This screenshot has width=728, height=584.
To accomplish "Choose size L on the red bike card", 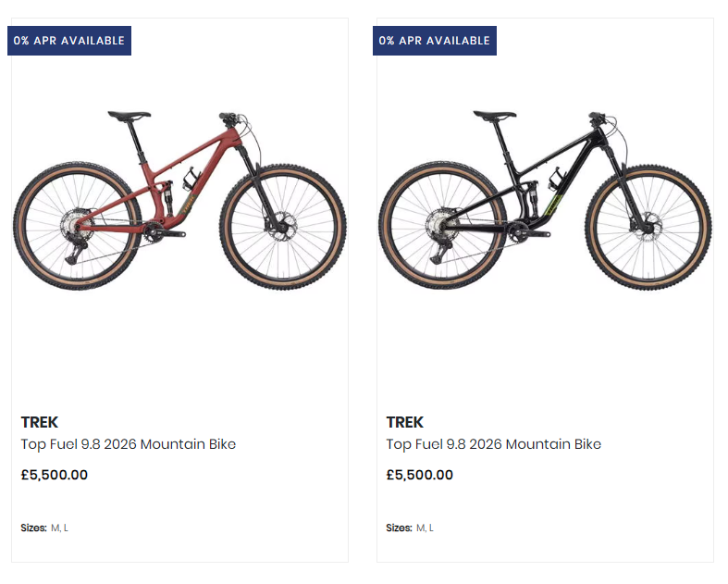I will (x=66, y=528).
